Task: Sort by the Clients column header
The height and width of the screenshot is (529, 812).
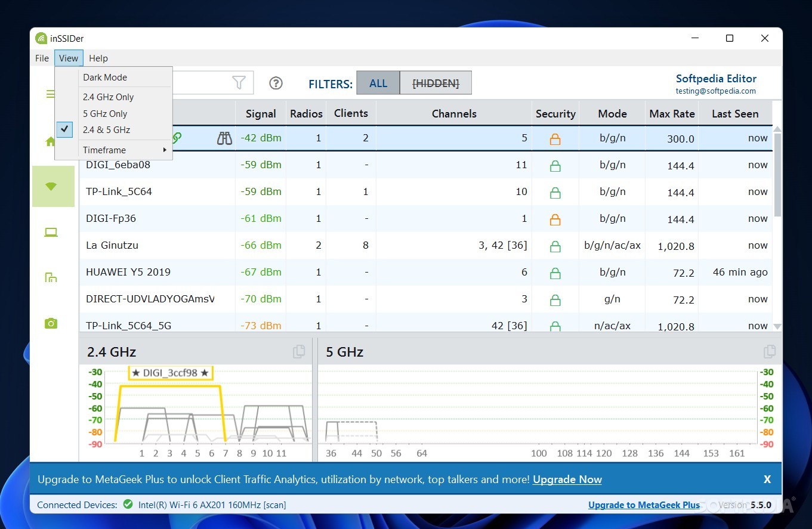Action: click(x=351, y=113)
